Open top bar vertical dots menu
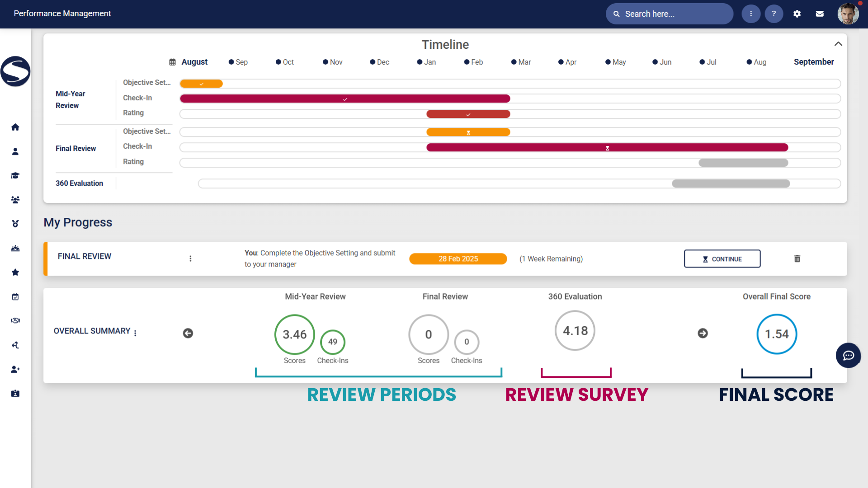 click(x=751, y=14)
